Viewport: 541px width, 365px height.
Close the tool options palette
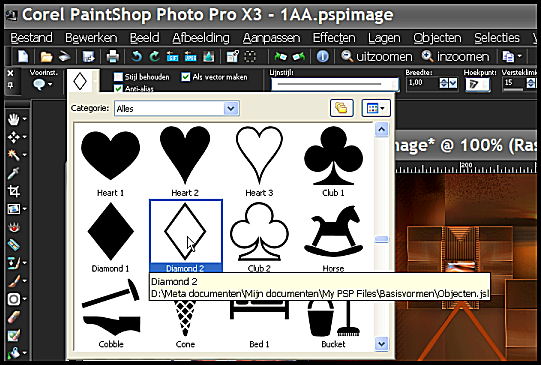[10, 73]
